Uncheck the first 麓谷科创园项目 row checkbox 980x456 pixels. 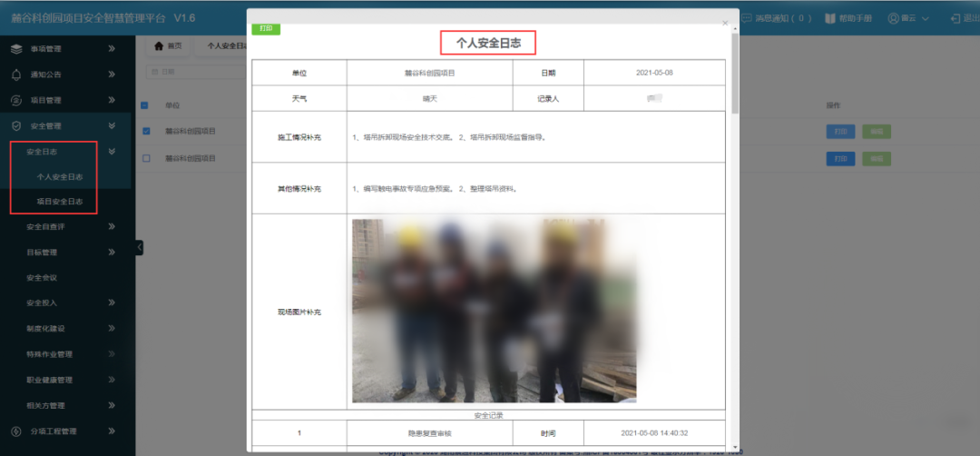click(x=146, y=132)
